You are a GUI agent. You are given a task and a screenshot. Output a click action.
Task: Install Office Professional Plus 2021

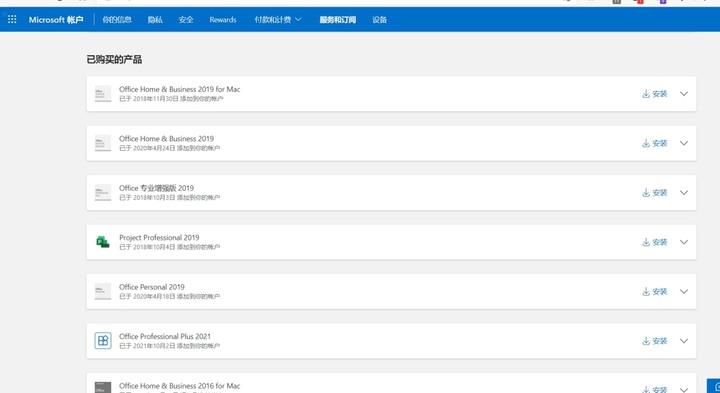click(x=654, y=341)
